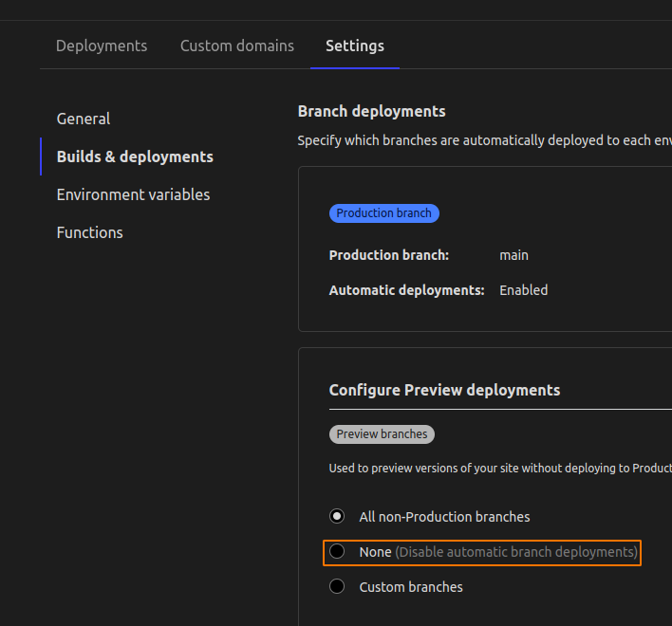Click the blue Production branch badge
Image resolution: width=672 pixels, height=626 pixels.
[x=383, y=213]
